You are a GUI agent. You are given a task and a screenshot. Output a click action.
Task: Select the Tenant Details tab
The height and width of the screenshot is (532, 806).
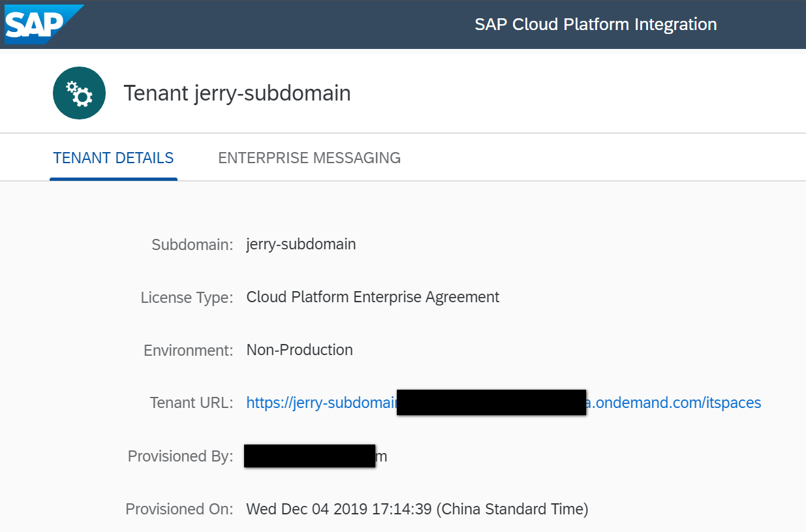tap(114, 158)
